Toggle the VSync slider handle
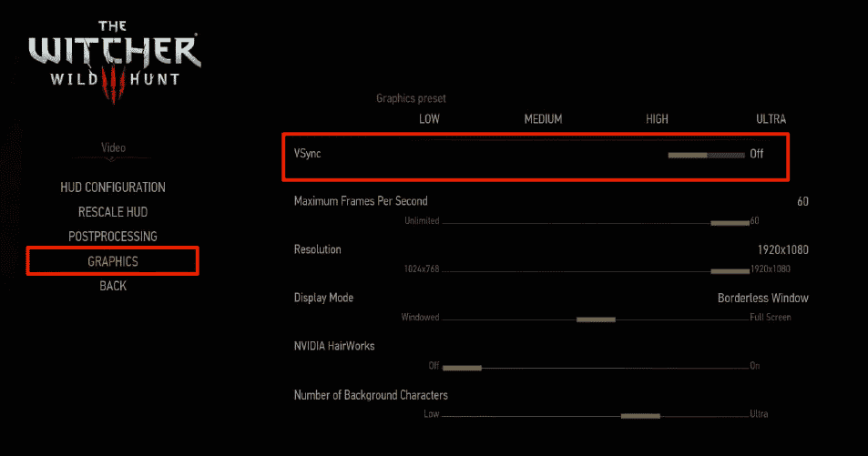The image size is (868, 456). (688, 155)
